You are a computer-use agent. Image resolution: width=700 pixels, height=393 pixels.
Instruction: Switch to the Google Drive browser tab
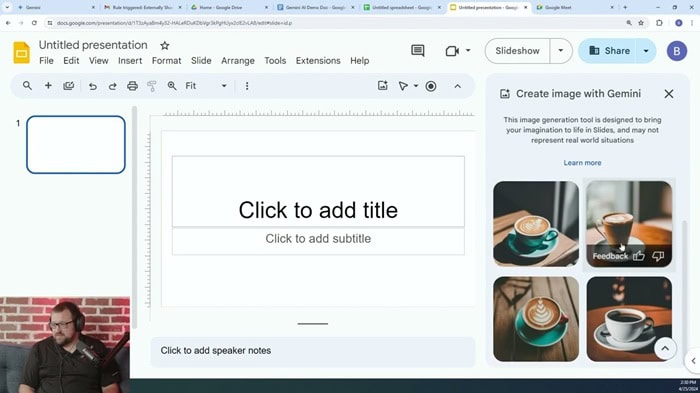pyautogui.click(x=228, y=8)
